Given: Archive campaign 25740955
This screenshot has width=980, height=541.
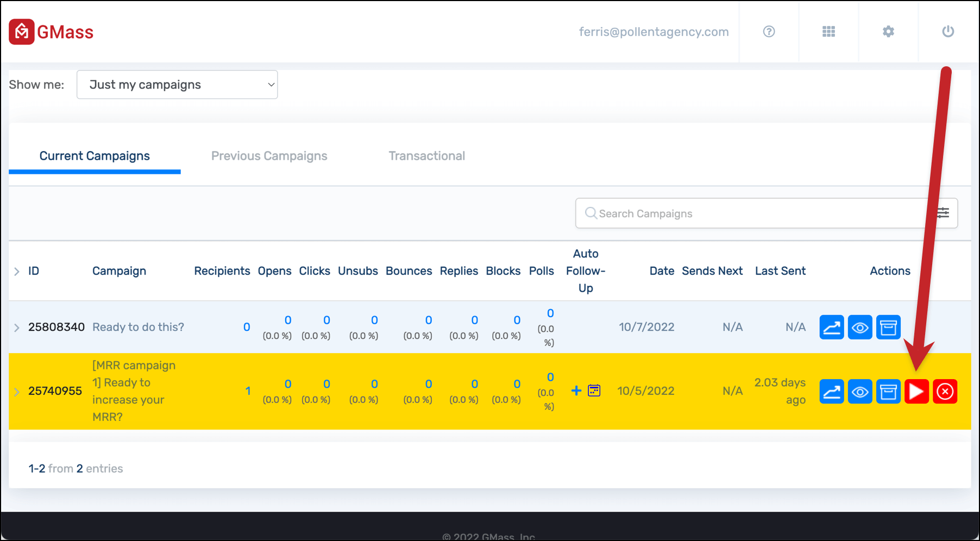Looking at the screenshot, I should click(888, 391).
